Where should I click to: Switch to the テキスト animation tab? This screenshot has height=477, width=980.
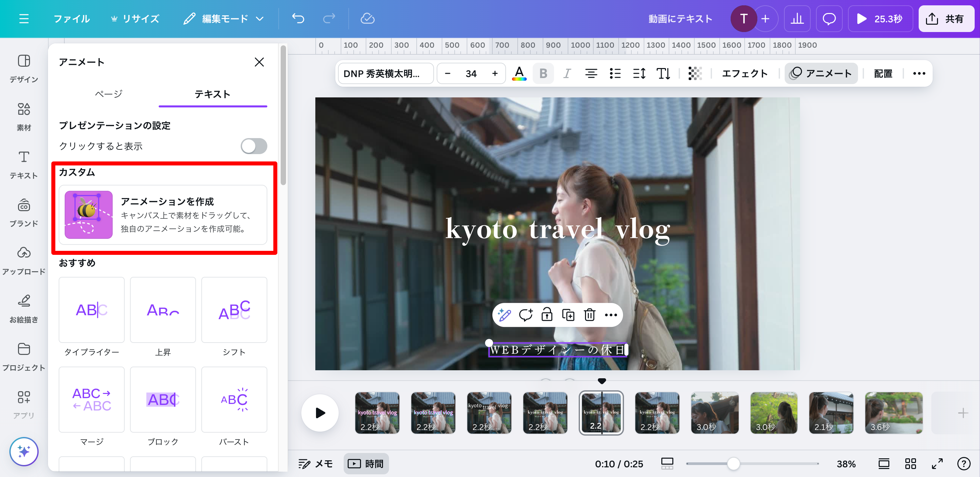pyautogui.click(x=213, y=94)
